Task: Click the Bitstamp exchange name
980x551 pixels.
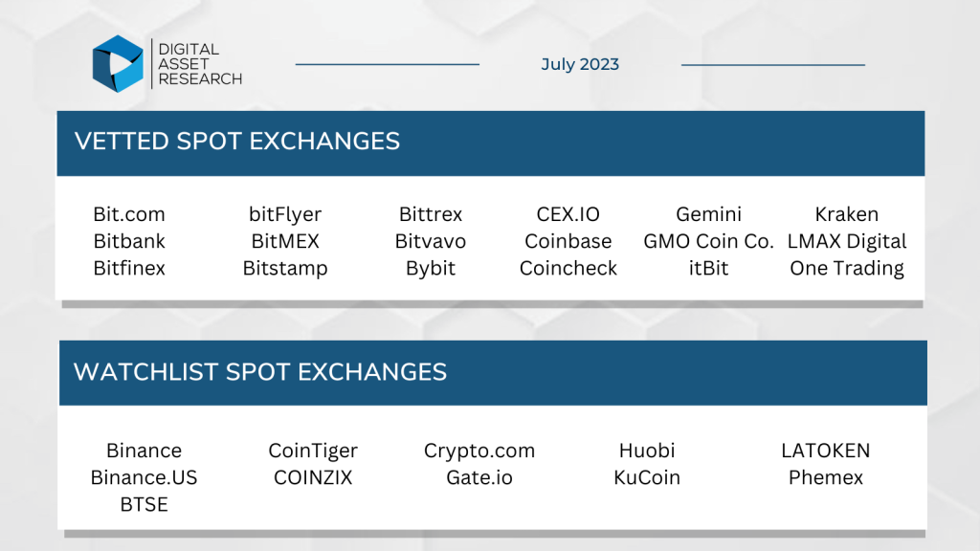Action: [x=285, y=268]
